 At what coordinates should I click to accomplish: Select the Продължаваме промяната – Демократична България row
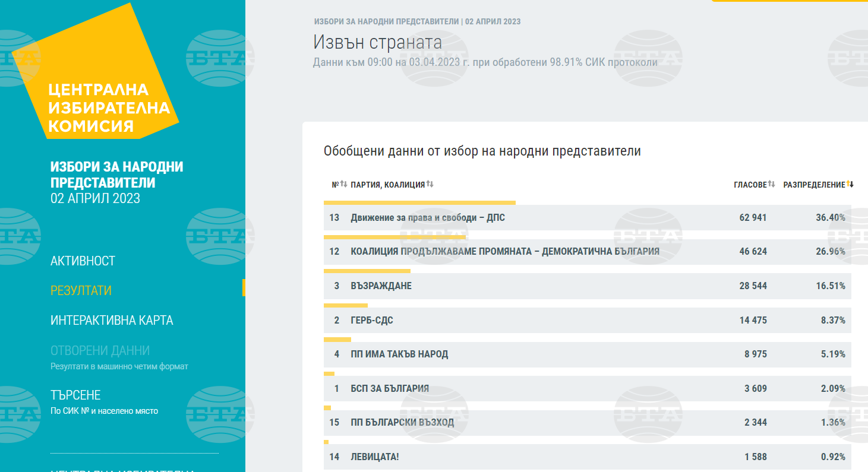tap(505, 252)
